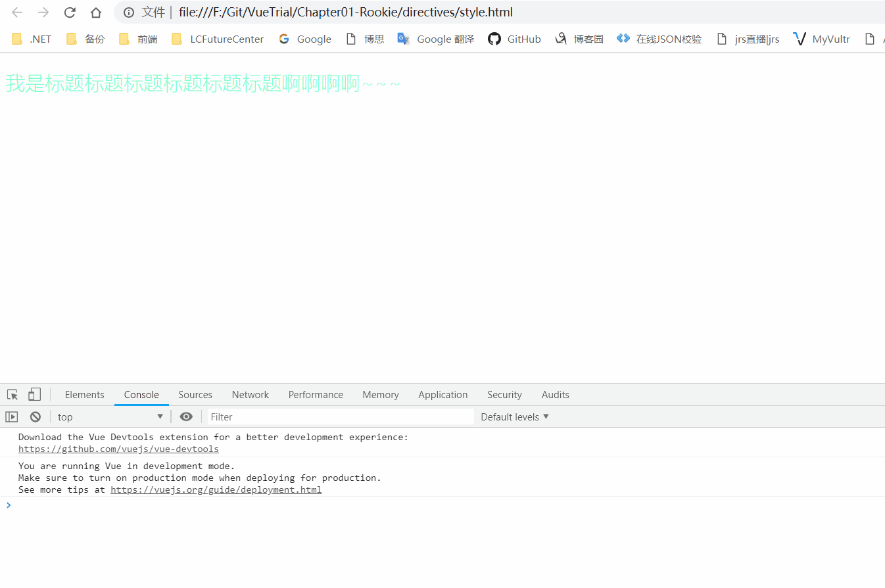Open the top JavaScript context dropdown
This screenshot has height=588, width=885.
coord(110,417)
